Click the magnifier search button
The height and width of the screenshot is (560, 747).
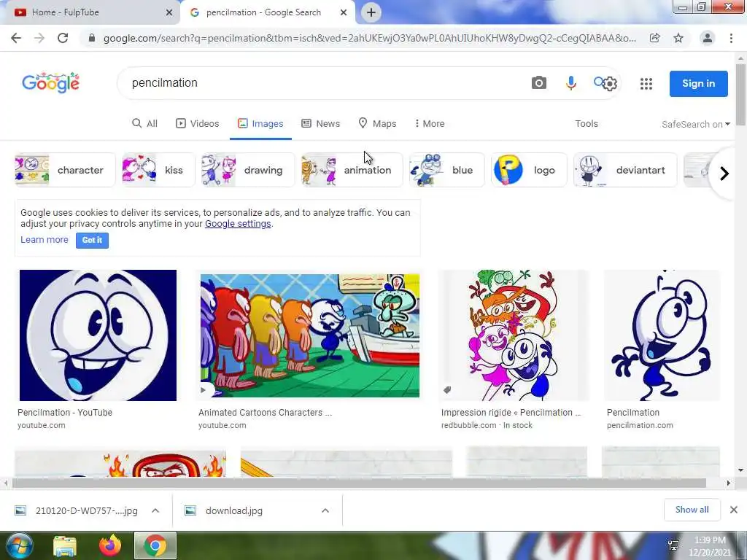pos(599,82)
